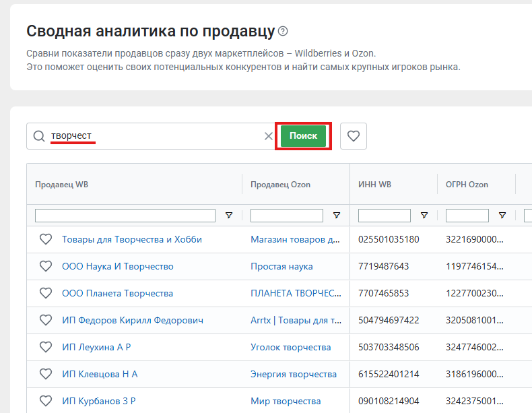Open seller ИП Леухина А Р

(96, 347)
